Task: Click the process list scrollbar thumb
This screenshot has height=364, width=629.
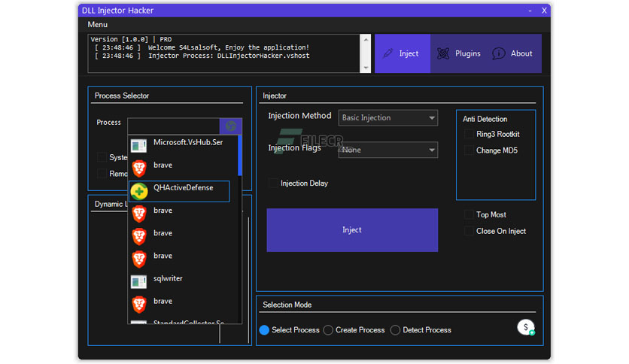Action: [240, 156]
